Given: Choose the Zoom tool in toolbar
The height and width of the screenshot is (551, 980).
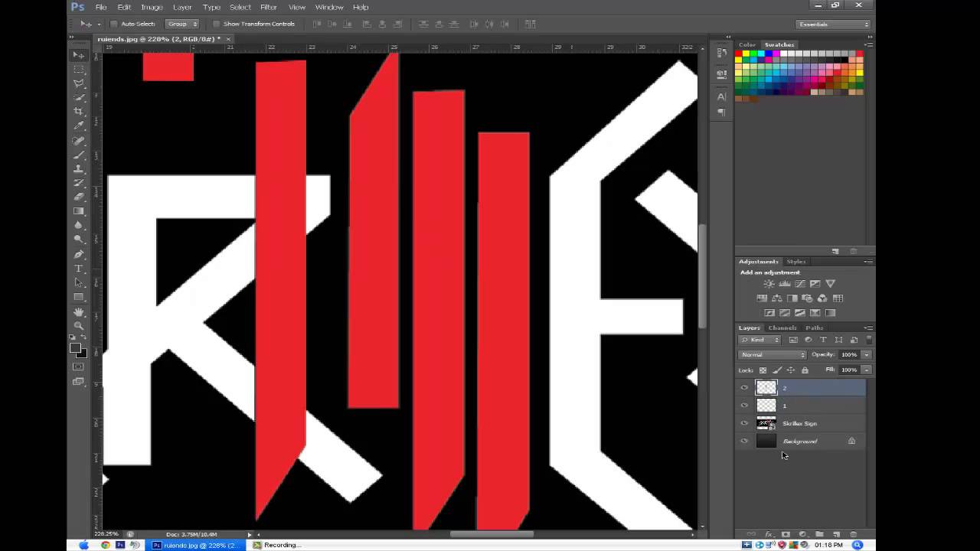Looking at the screenshot, I should [x=79, y=326].
